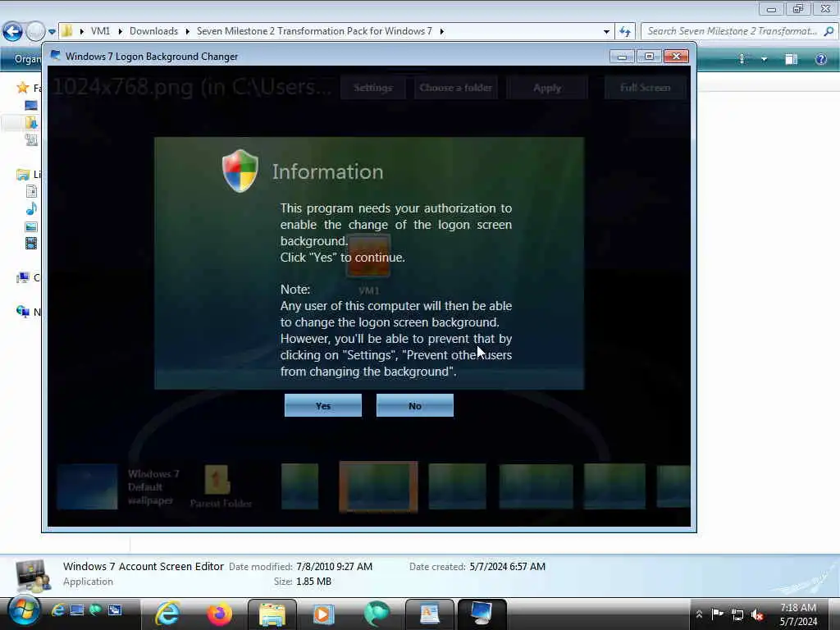This screenshot has height=630, width=840.
Task: Open Settings in Logon Background Changer
Action: pyautogui.click(x=373, y=87)
